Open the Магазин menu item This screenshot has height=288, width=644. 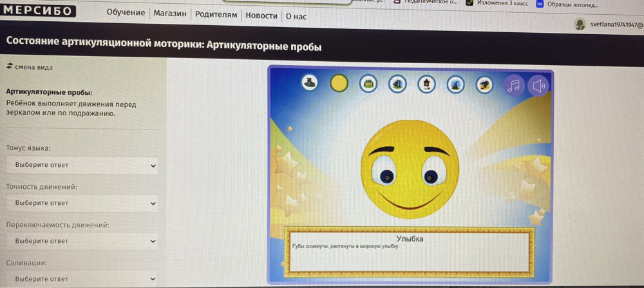(x=170, y=14)
